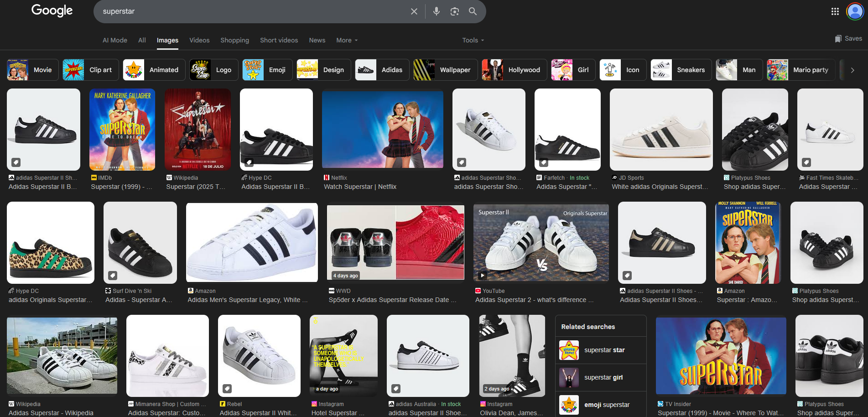Image resolution: width=868 pixels, height=417 pixels.
Task: Clear the search box text
Action: 414,11
